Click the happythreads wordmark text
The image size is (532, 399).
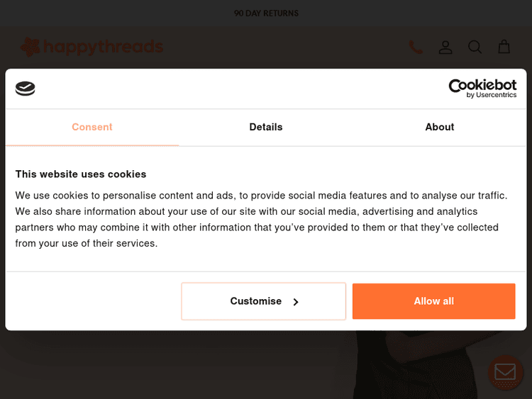[103, 47]
